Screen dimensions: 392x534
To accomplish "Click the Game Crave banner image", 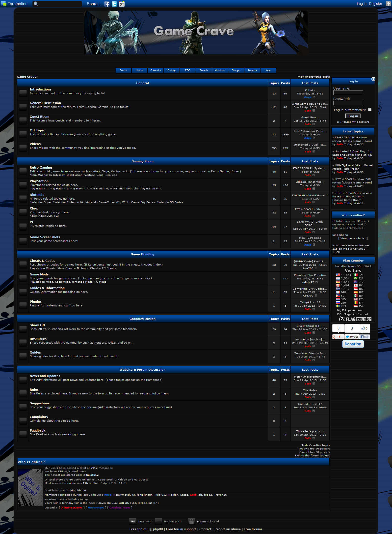I will (x=196, y=32).
